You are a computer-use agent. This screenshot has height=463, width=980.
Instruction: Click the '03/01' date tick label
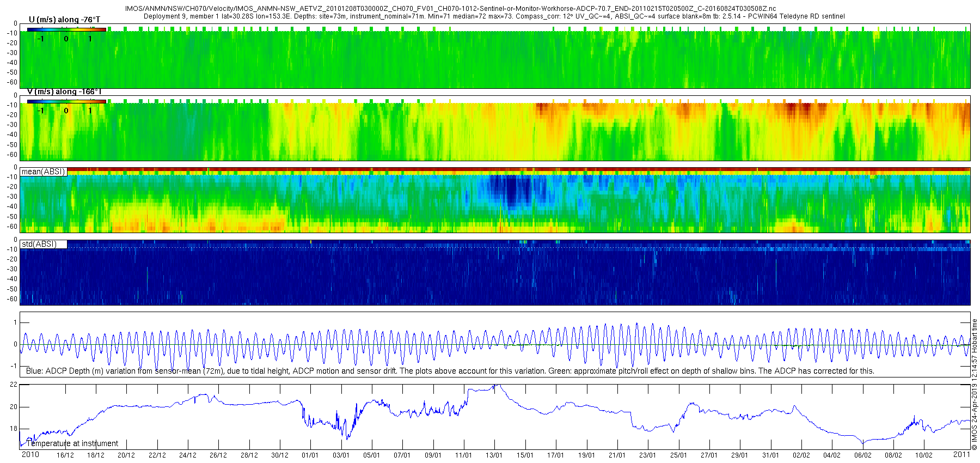(x=341, y=455)
